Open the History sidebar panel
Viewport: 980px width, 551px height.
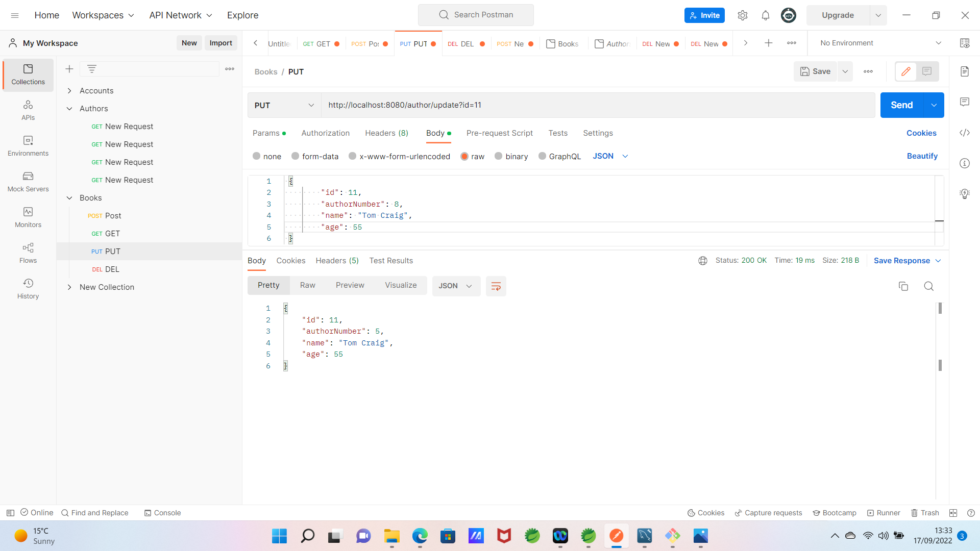click(28, 289)
